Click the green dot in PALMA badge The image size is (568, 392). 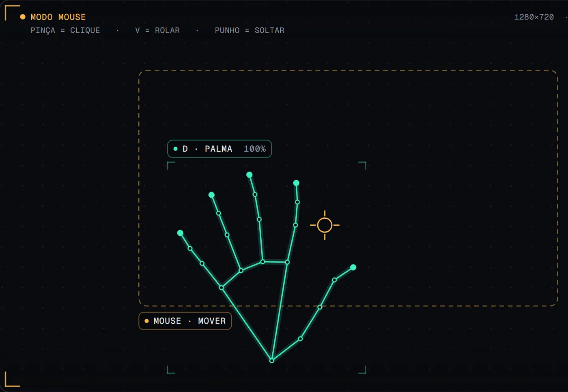(x=176, y=149)
